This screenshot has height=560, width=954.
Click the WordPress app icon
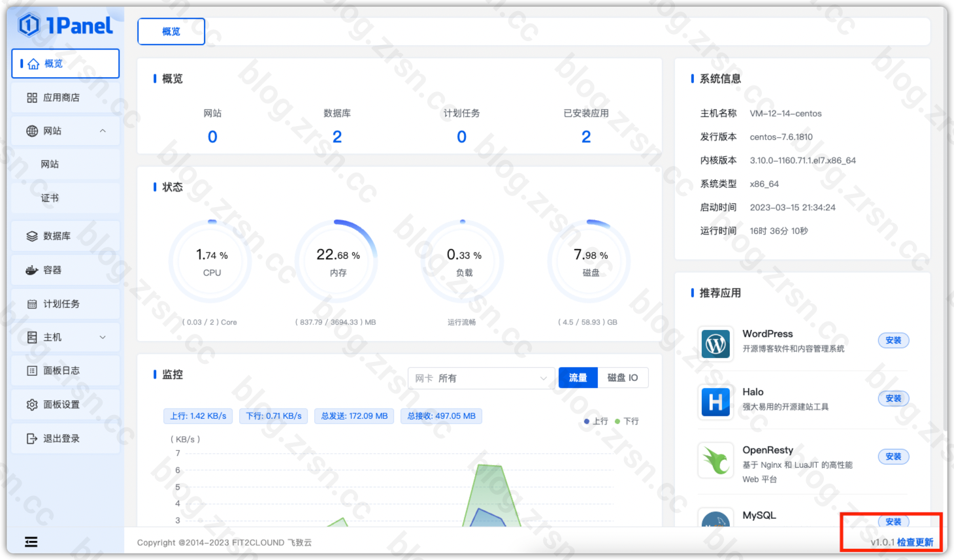(715, 343)
